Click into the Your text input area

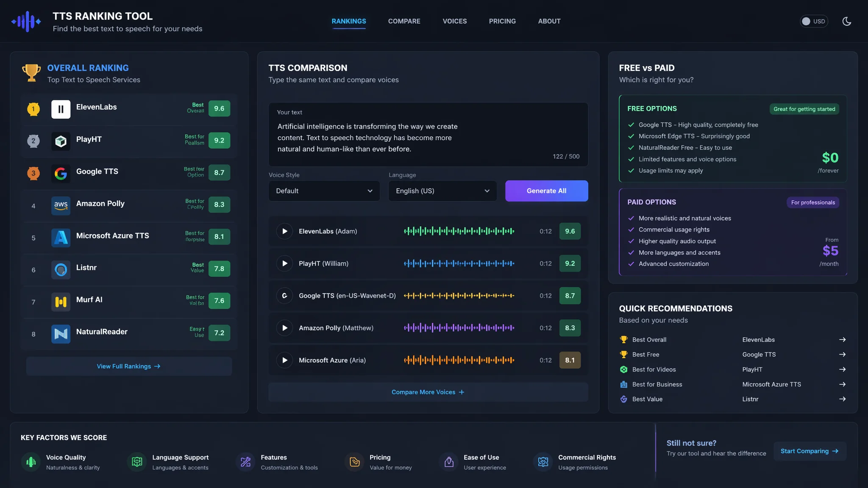[x=428, y=135]
